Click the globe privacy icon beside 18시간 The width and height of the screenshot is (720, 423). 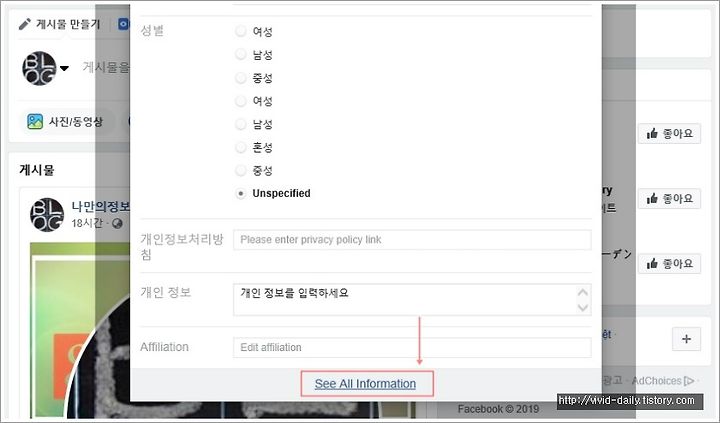click(118, 223)
